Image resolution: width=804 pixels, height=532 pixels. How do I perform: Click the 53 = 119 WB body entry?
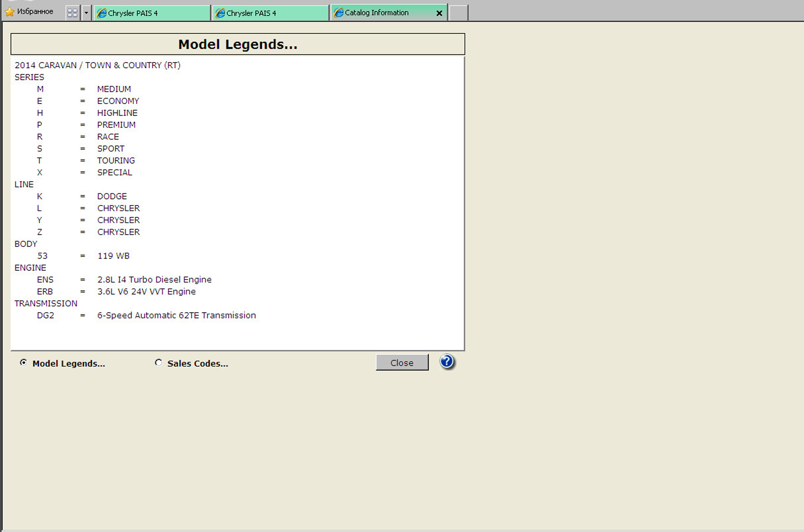pos(113,256)
